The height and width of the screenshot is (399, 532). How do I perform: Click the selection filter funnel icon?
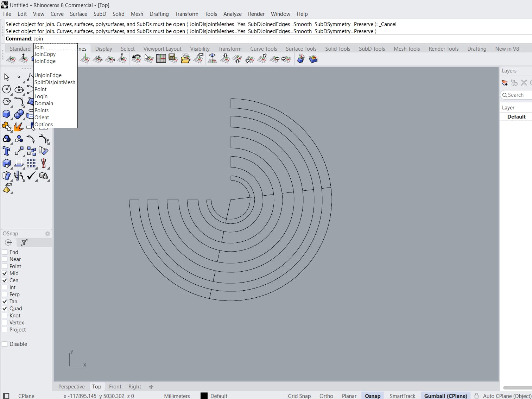(x=24, y=242)
